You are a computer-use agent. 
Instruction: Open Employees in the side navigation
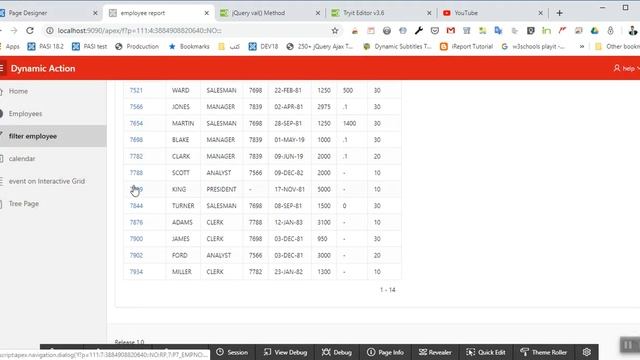coord(25,113)
